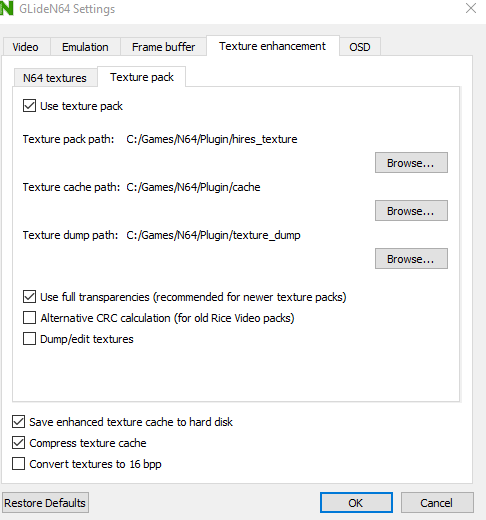Browse for texture cache path

click(x=411, y=211)
